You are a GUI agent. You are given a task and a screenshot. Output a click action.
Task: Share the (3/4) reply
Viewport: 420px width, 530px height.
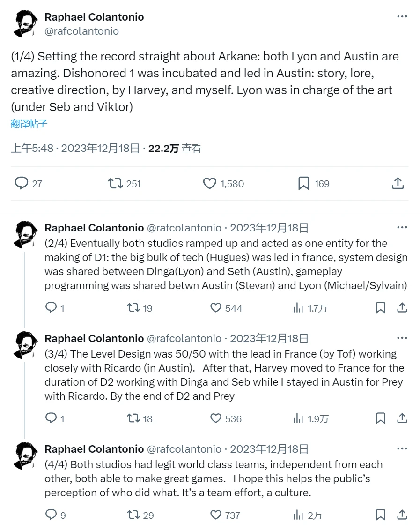pyautogui.click(x=402, y=418)
